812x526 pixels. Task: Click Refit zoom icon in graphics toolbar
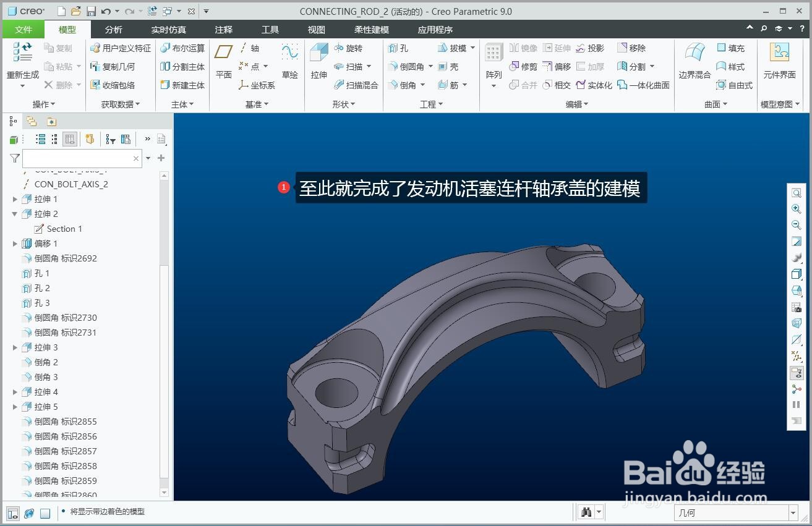click(x=797, y=193)
